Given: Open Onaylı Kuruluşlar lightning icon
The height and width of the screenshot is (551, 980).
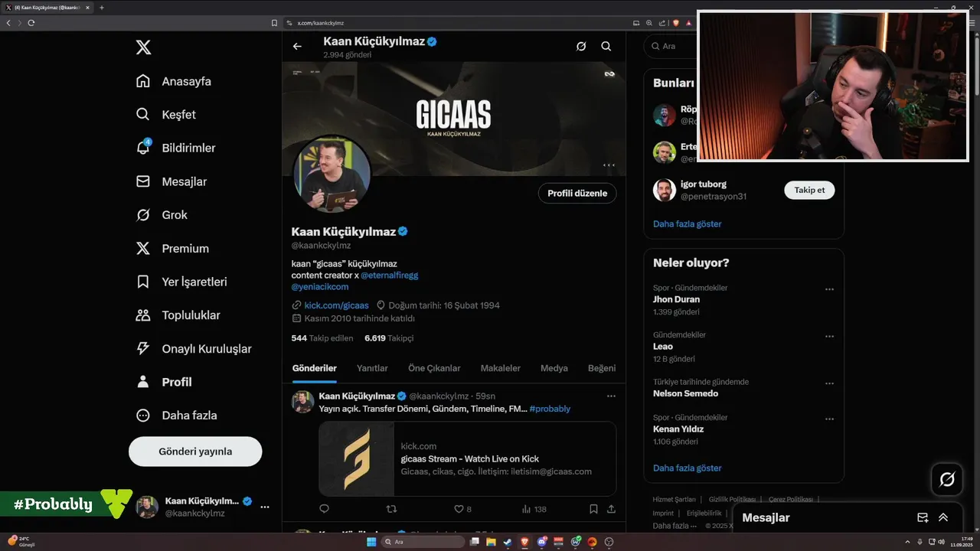Looking at the screenshot, I should pyautogui.click(x=143, y=348).
